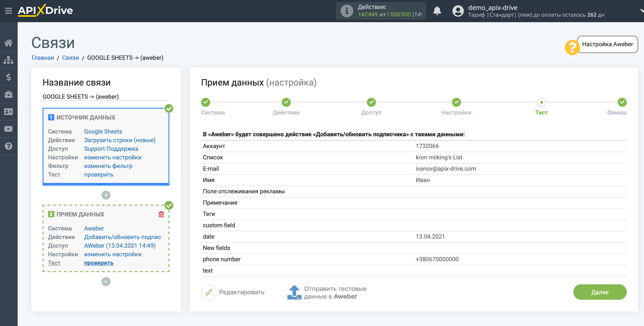Click the demo_apix-drive username

493,7
